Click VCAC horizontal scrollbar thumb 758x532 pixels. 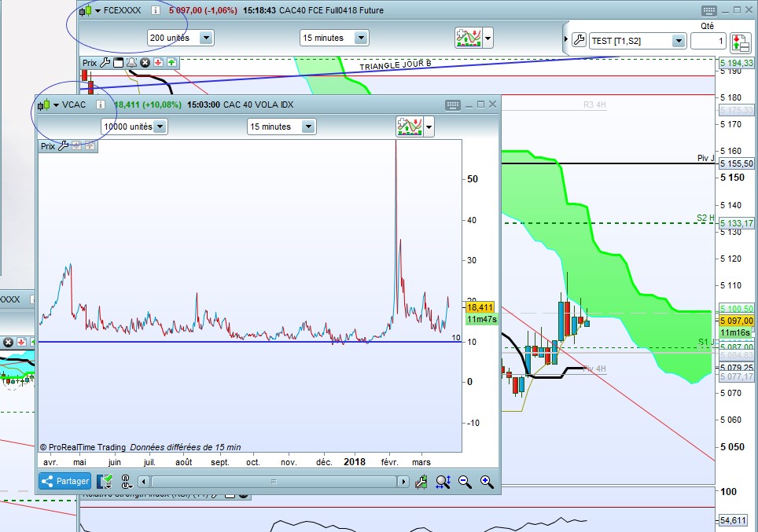[x=274, y=482]
